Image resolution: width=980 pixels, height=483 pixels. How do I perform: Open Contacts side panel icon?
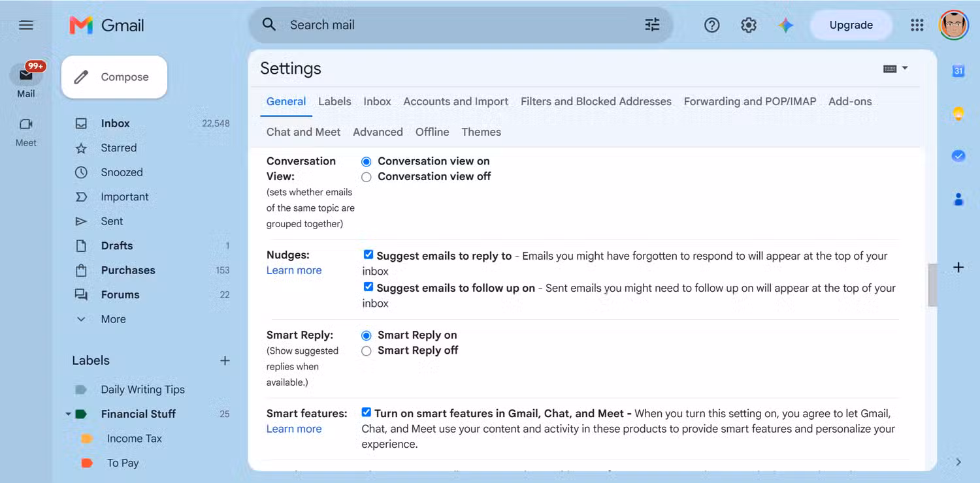958,199
